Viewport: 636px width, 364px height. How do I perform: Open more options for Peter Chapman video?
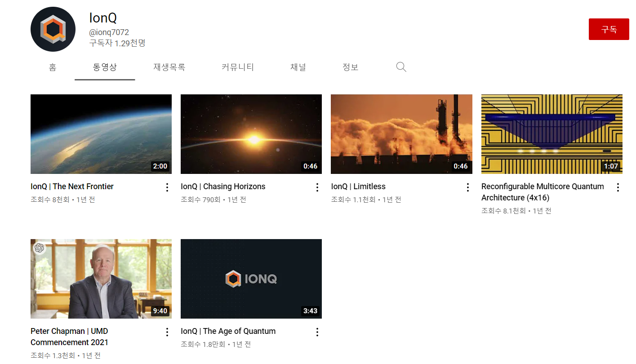[167, 332]
